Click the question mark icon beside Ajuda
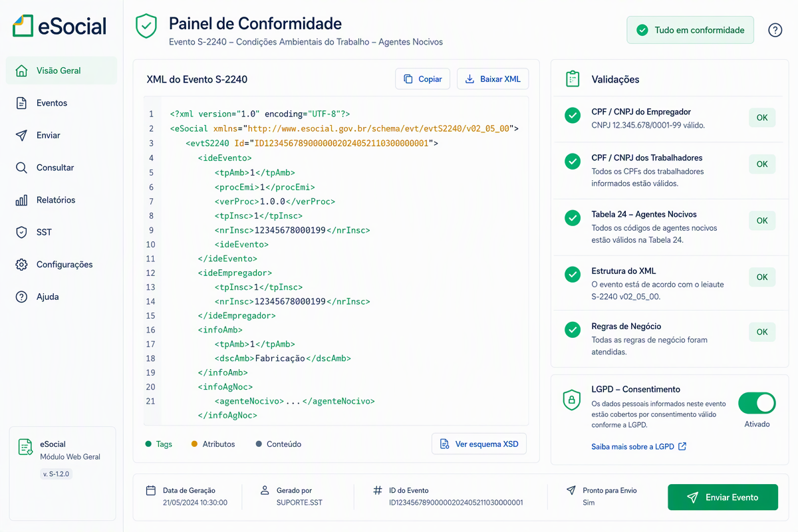This screenshot has width=798, height=532. 21,297
